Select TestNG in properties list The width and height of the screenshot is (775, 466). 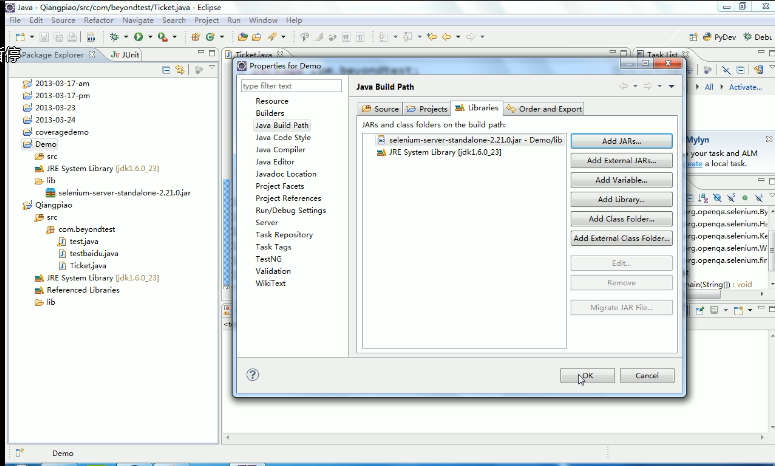pos(268,259)
